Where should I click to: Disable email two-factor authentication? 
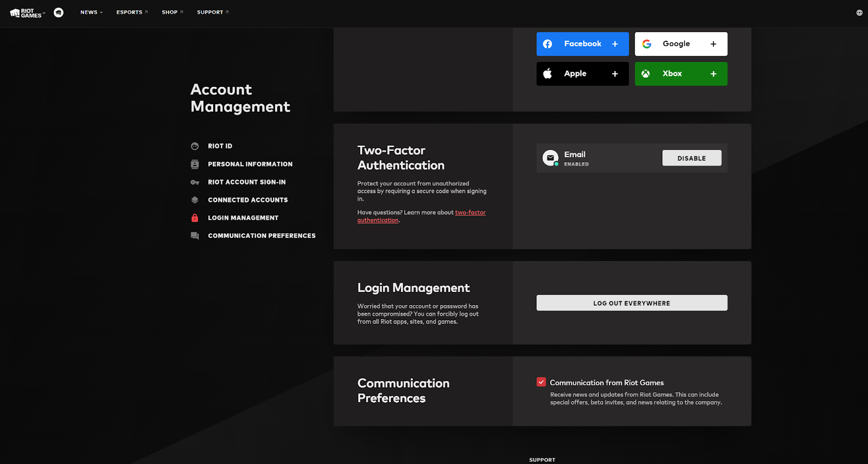(691, 158)
